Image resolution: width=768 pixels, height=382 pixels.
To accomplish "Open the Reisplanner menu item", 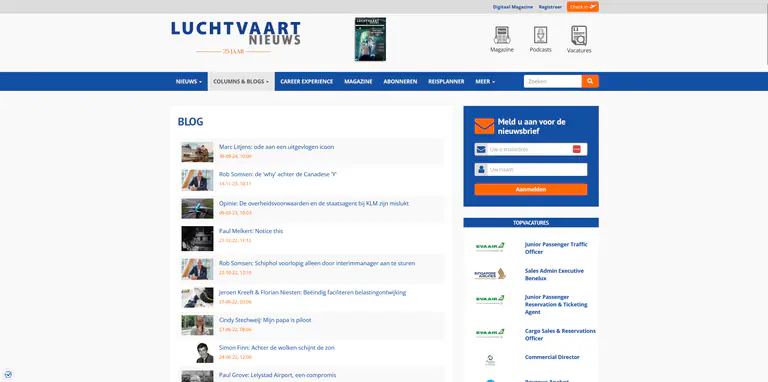I will (x=446, y=82).
